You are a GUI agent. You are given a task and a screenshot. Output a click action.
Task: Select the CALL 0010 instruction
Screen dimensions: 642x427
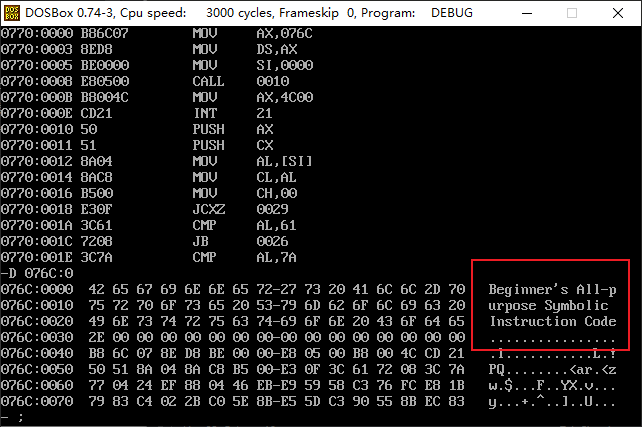coord(145,81)
